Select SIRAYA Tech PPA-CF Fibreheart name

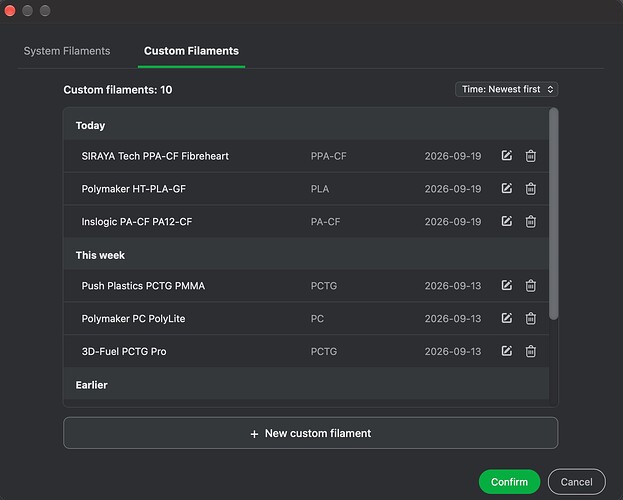pos(155,156)
